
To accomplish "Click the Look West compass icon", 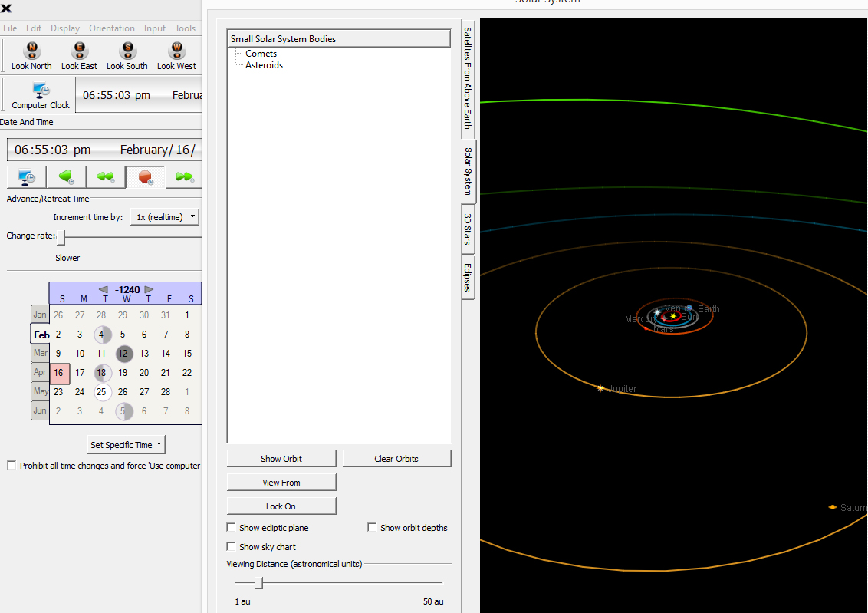I will click(176, 51).
